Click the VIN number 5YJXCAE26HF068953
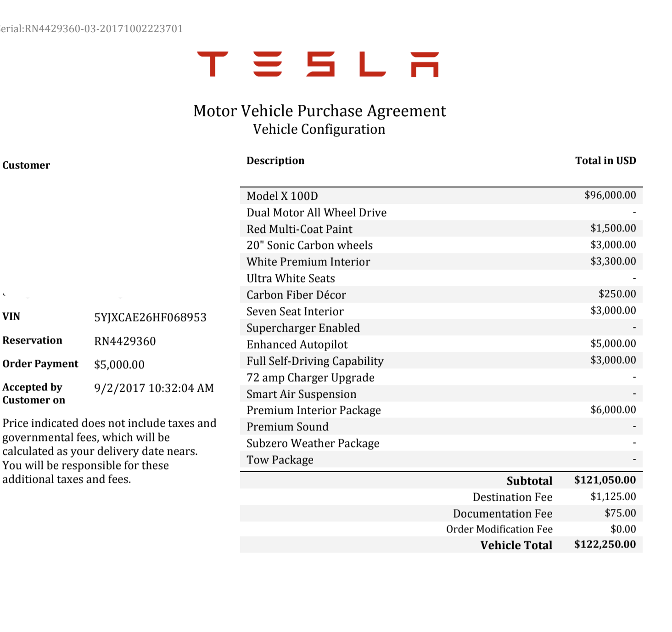The image size is (672, 632). point(150,317)
